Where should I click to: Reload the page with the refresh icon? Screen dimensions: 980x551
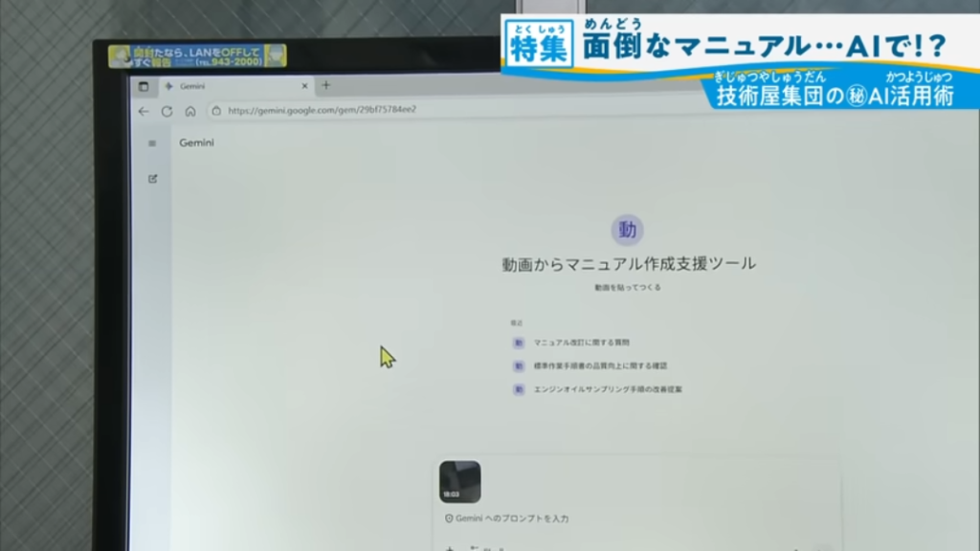pyautogui.click(x=167, y=111)
